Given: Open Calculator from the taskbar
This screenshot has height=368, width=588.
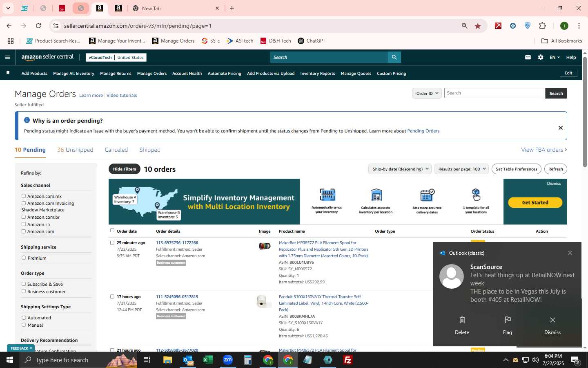Looking at the screenshot, I should [247, 360].
